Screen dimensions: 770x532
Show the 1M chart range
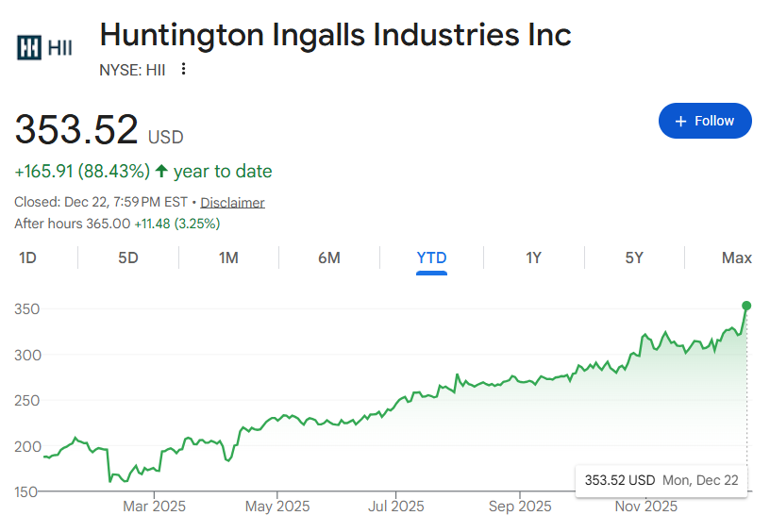click(x=228, y=258)
